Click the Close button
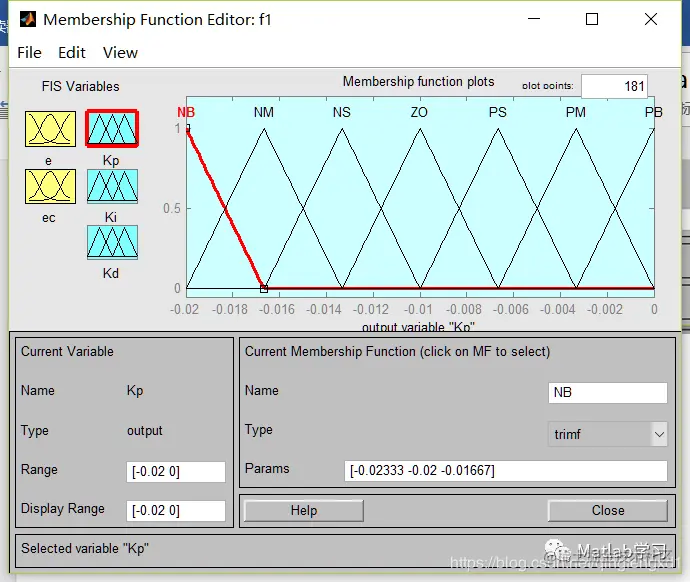 click(608, 510)
